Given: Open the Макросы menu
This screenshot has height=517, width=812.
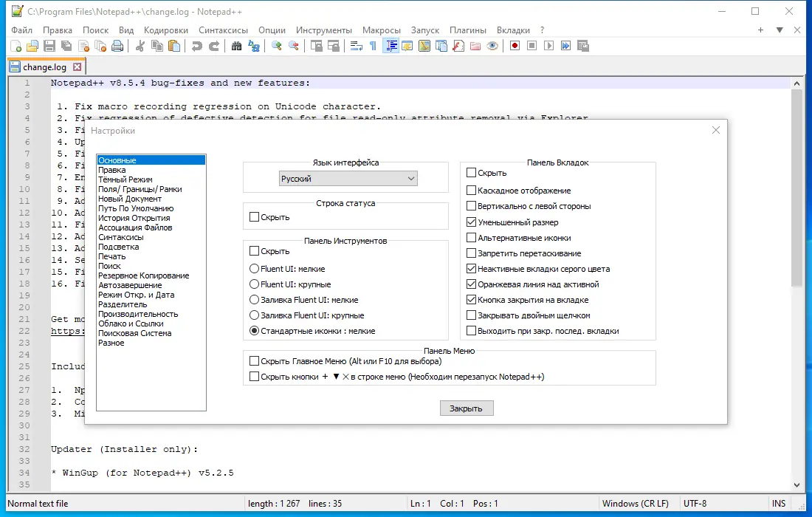Looking at the screenshot, I should [x=382, y=30].
